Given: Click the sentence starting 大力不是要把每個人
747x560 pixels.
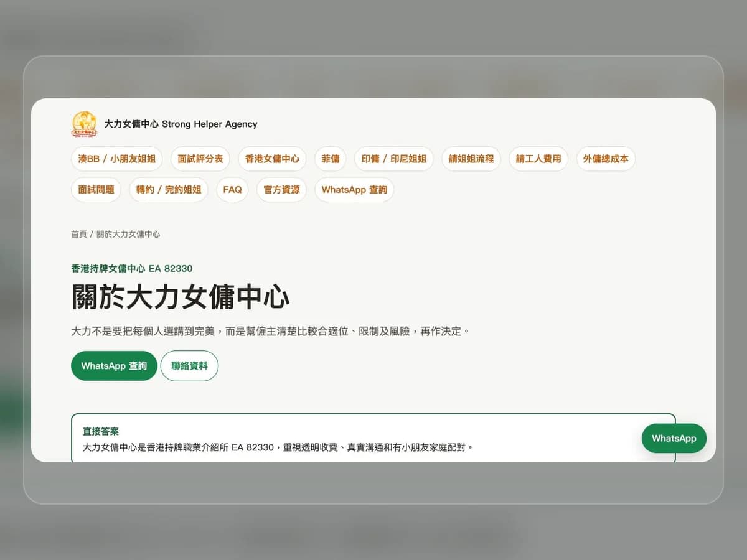Looking at the screenshot, I should tap(271, 331).
